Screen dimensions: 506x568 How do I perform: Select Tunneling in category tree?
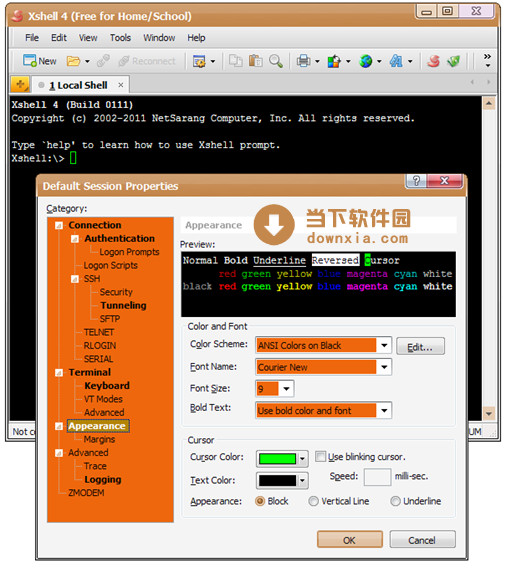click(x=123, y=305)
